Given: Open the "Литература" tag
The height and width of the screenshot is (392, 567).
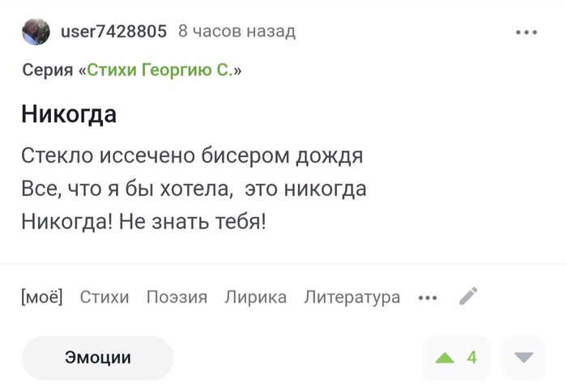Looking at the screenshot, I should (352, 297).
